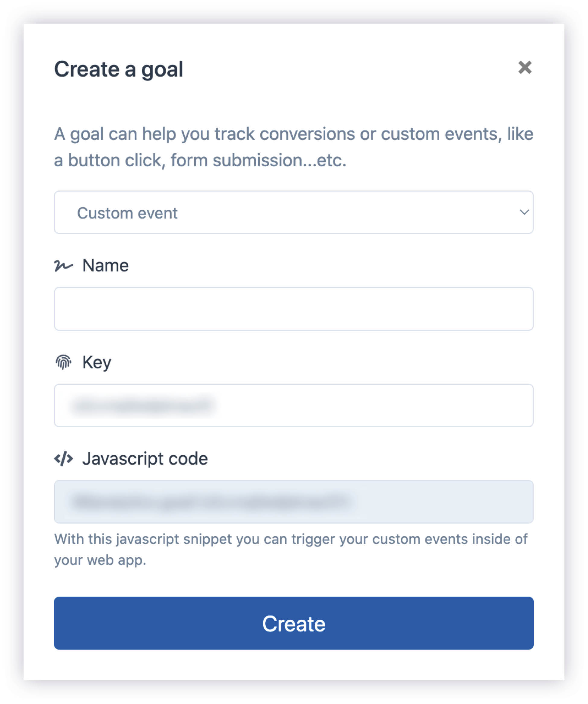
Task: Click the goal description paragraph text
Action: pos(294,147)
